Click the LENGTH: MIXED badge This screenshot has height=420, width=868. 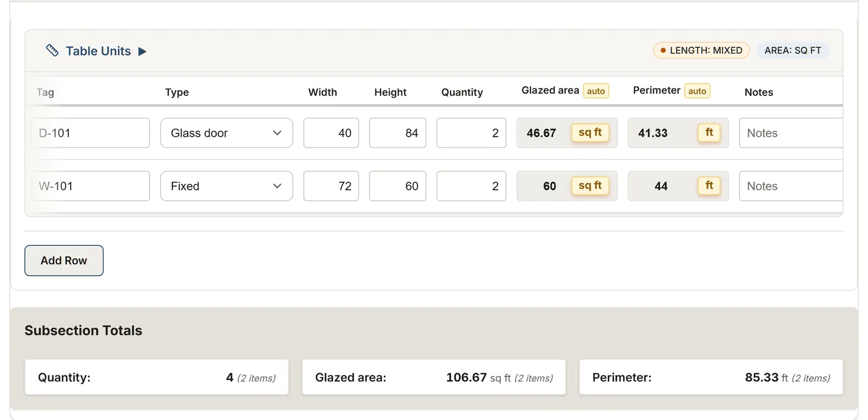click(x=701, y=50)
